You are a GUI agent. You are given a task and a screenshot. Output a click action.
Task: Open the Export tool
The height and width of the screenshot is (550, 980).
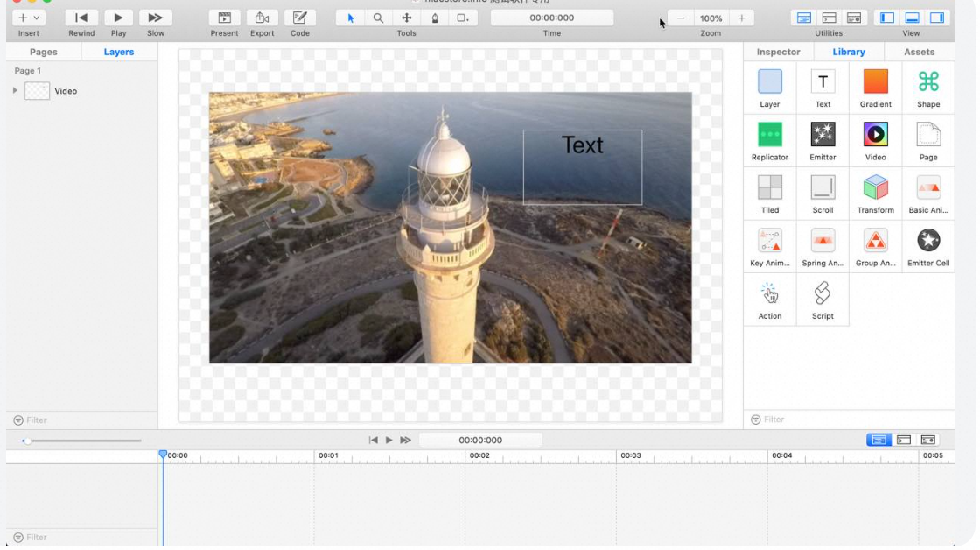[262, 18]
